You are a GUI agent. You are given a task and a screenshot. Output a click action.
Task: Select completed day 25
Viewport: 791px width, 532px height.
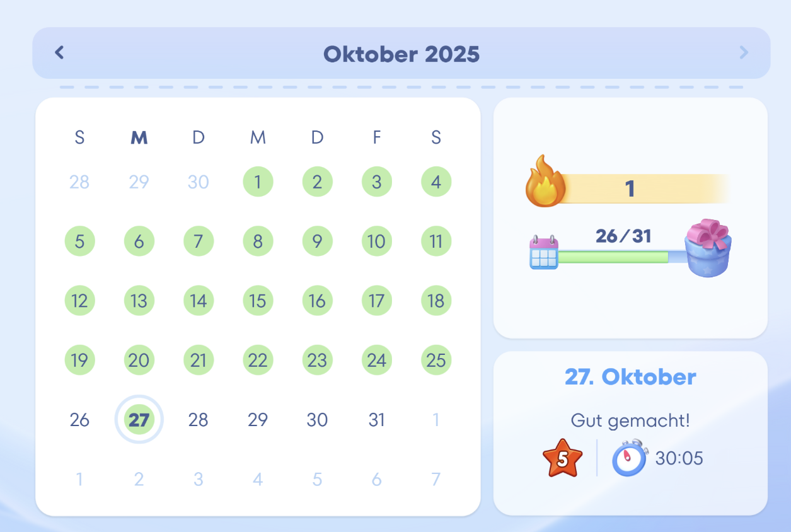[436, 361]
